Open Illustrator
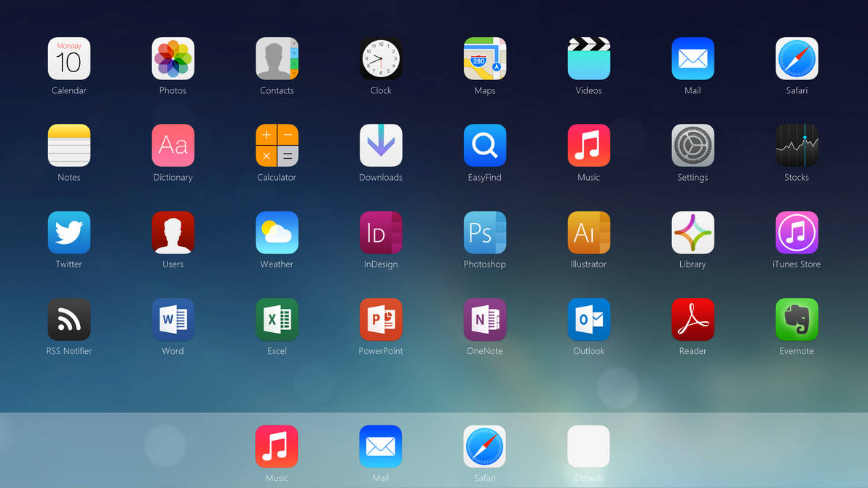The width and height of the screenshot is (868, 488). (588, 232)
